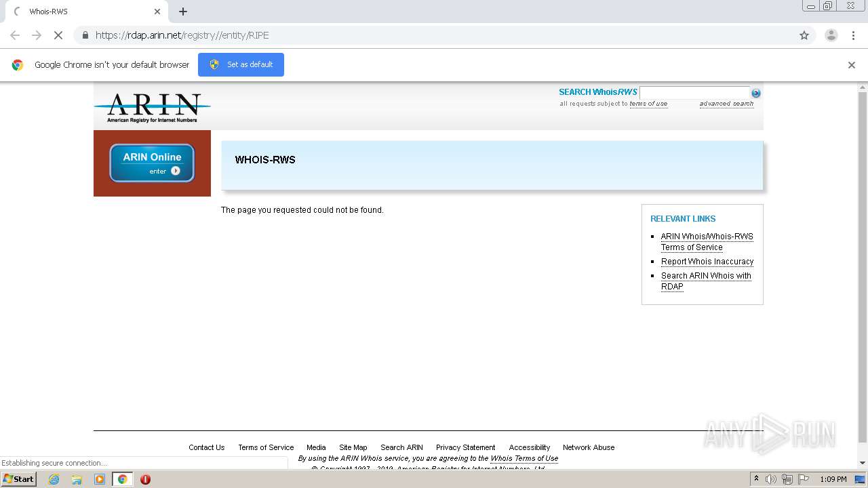
Task: Click the taskbar clock 1:09 PM
Action: pyautogui.click(x=833, y=479)
